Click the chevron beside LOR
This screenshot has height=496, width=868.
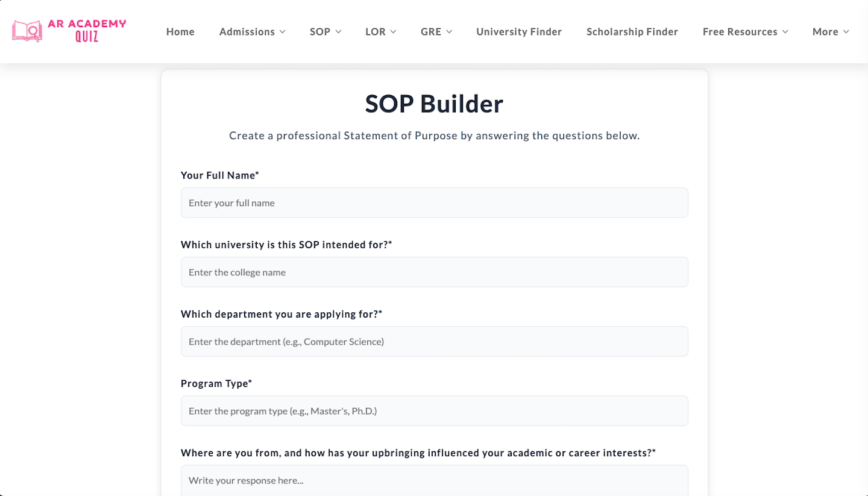(394, 32)
